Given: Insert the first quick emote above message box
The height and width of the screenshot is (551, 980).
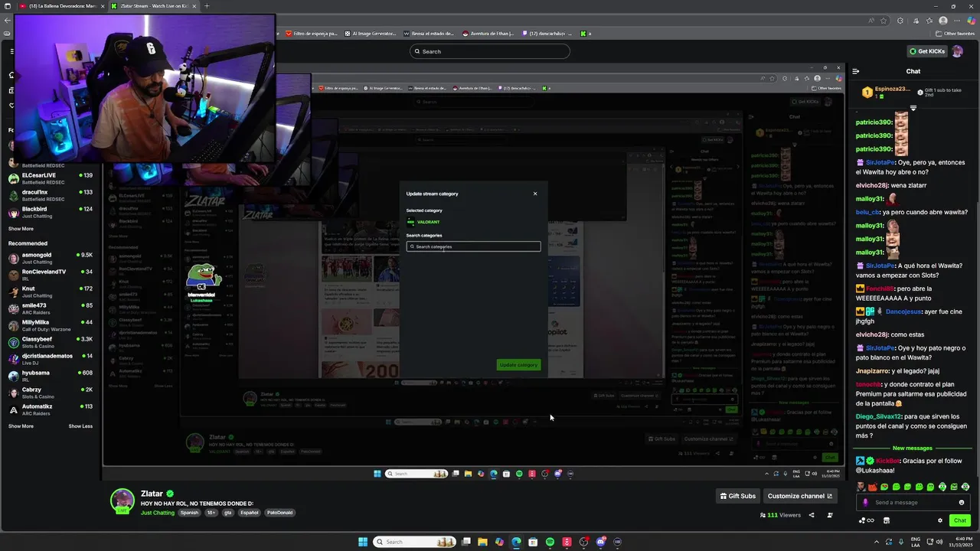Looking at the screenshot, I should pos(862,487).
